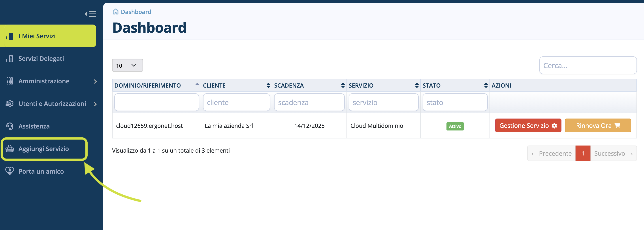Sort table by Cliente column
This screenshot has width=644, height=230.
[268, 85]
